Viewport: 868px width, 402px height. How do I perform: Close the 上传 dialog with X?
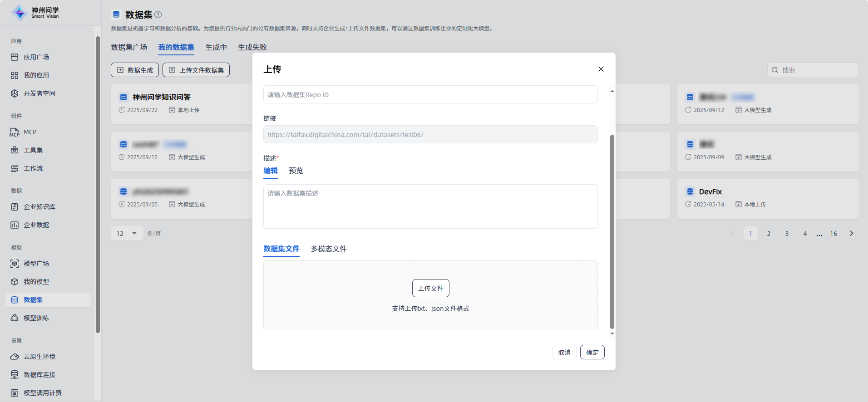pos(601,69)
